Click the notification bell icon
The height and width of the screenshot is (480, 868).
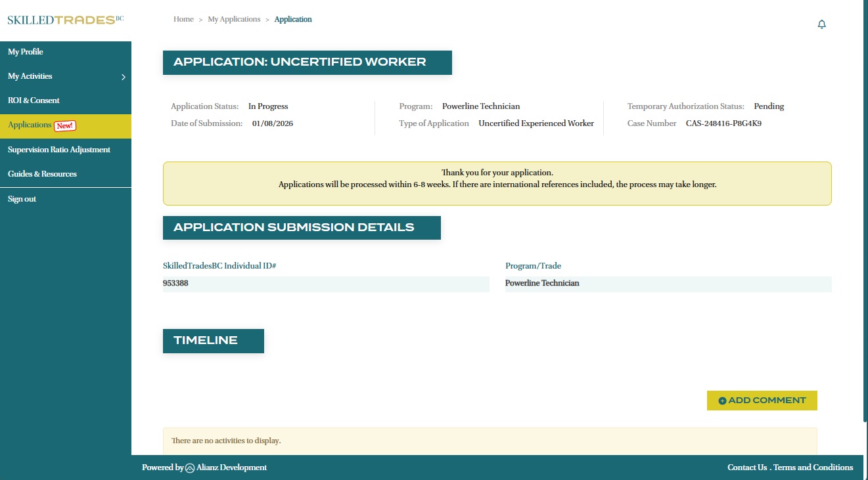point(821,24)
